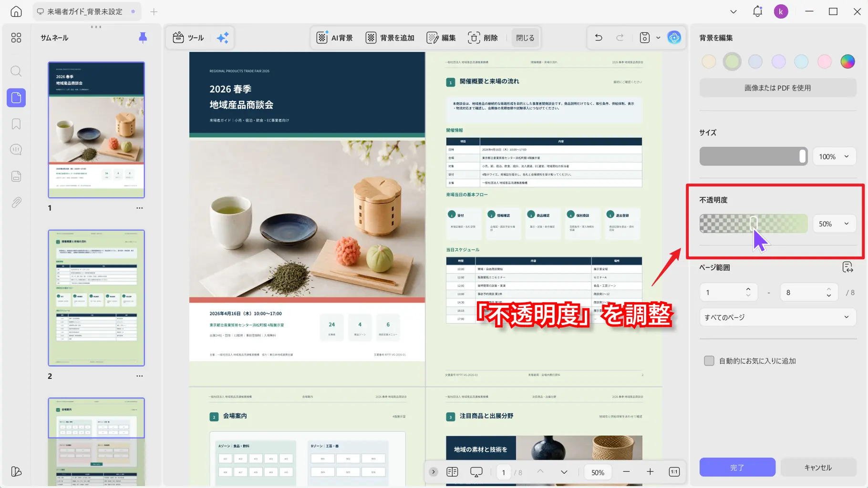This screenshot has width=868, height=488.
Task: Open more options for thumbnail 1
Action: point(139,208)
